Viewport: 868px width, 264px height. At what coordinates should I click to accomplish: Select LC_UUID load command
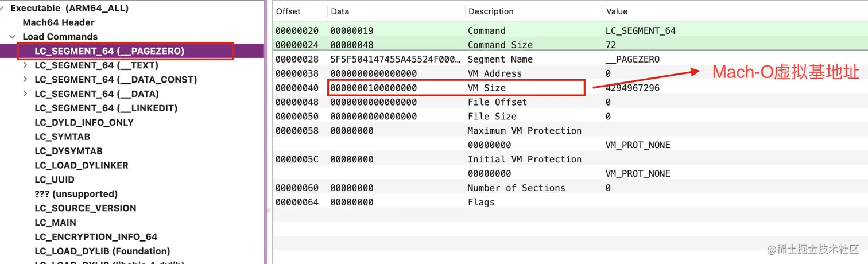click(x=55, y=180)
